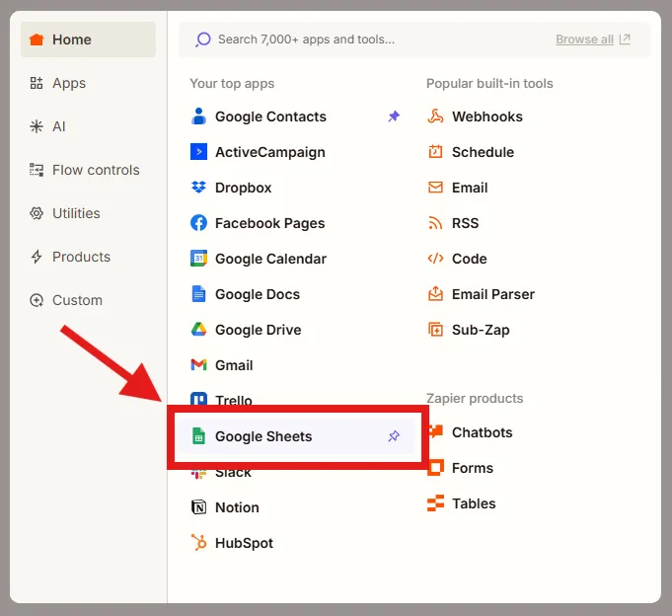Pin Google Sheets with the outline pin

tap(394, 436)
